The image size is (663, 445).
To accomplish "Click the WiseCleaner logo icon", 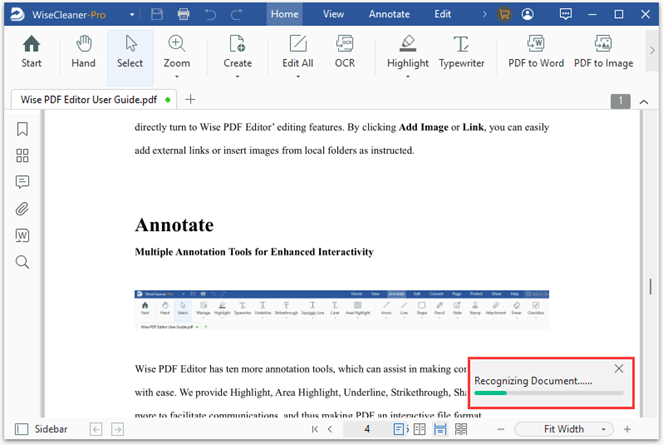I will coord(17,14).
